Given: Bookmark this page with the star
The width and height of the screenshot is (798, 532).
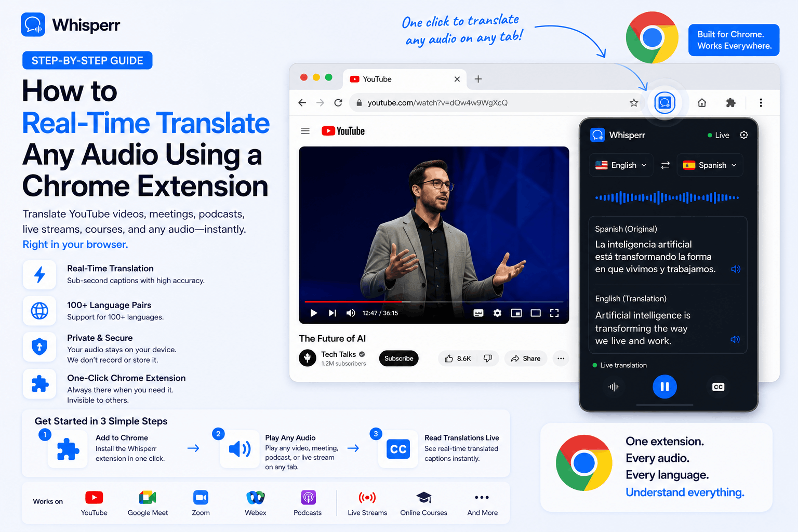Looking at the screenshot, I should click(634, 103).
